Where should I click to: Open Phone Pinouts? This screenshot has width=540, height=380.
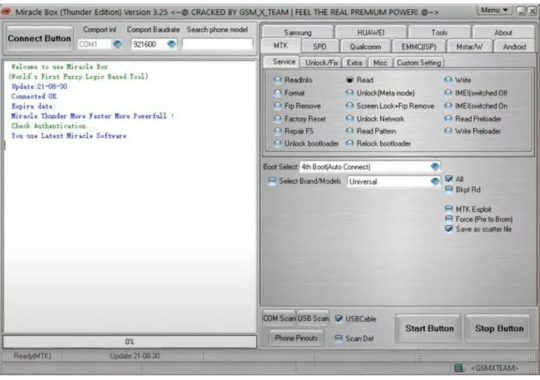(296, 338)
